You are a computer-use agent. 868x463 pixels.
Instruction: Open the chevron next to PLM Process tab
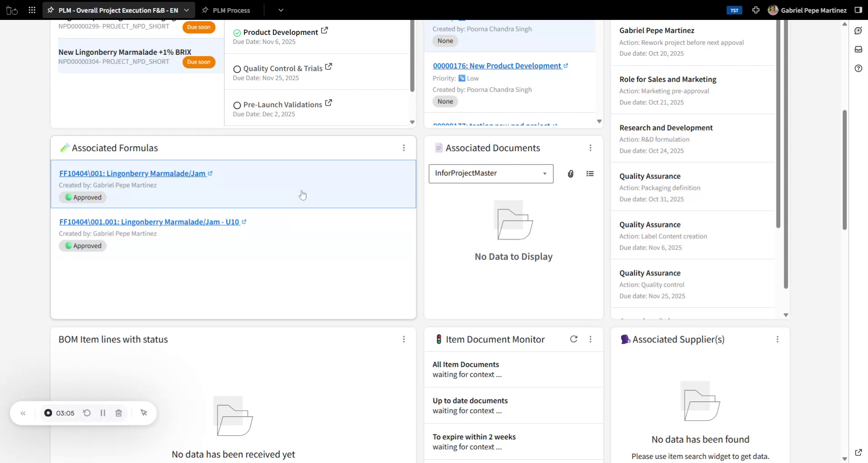click(281, 10)
